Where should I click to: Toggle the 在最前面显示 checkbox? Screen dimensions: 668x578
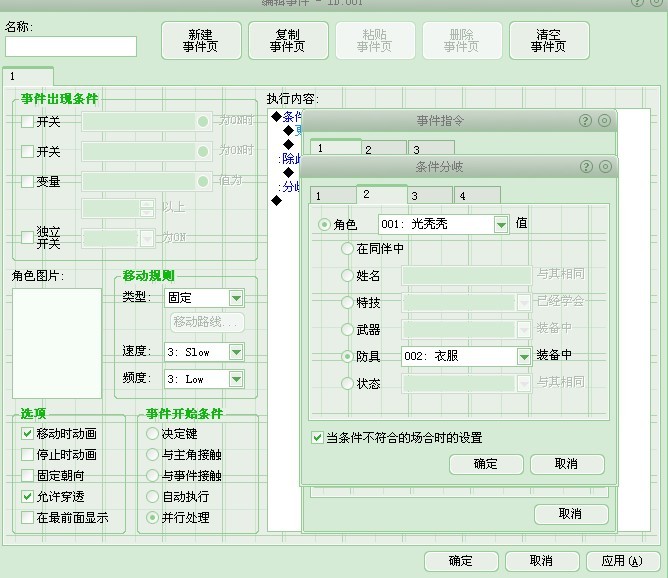27,518
